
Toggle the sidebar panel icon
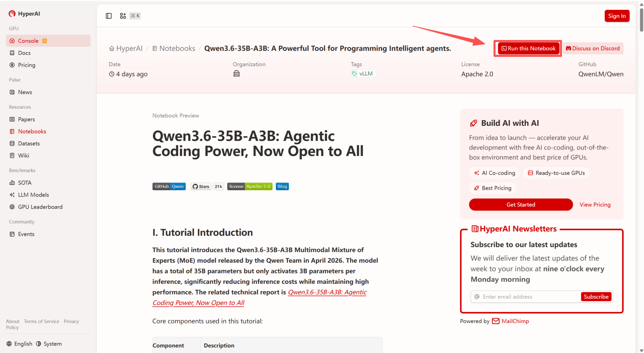tap(109, 16)
